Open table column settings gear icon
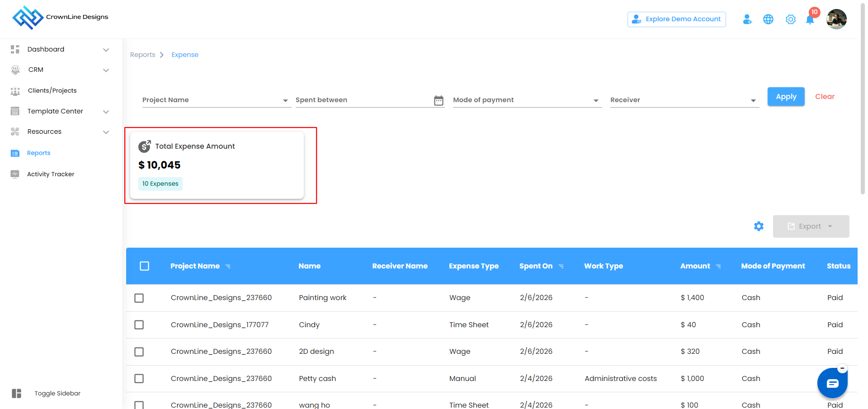868x409 pixels. [x=759, y=226]
